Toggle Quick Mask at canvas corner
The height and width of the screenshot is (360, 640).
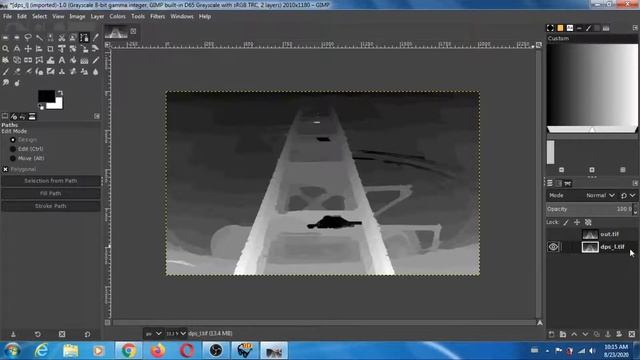coord(107,322)
